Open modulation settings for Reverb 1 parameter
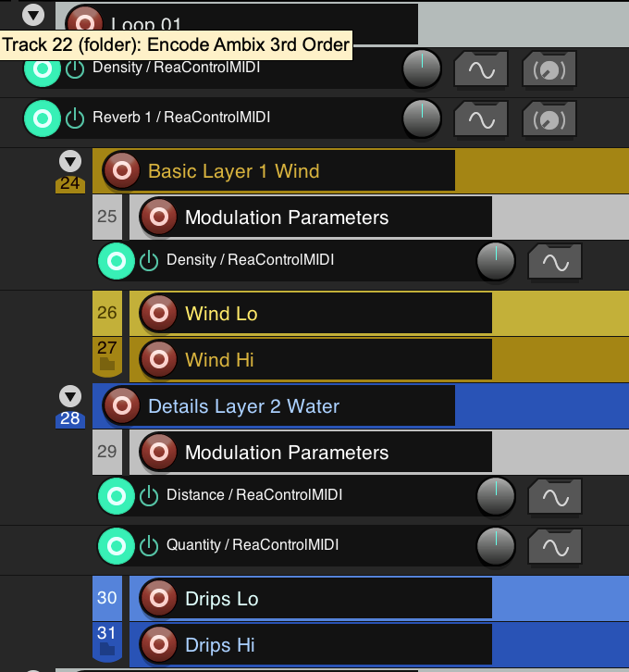 pyautogui.click(x=549, y=118)
